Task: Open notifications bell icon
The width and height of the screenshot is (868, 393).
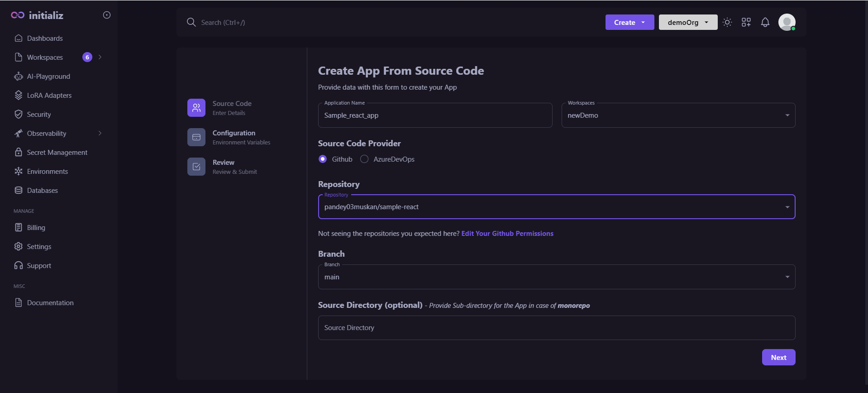Action: point(765,22)
